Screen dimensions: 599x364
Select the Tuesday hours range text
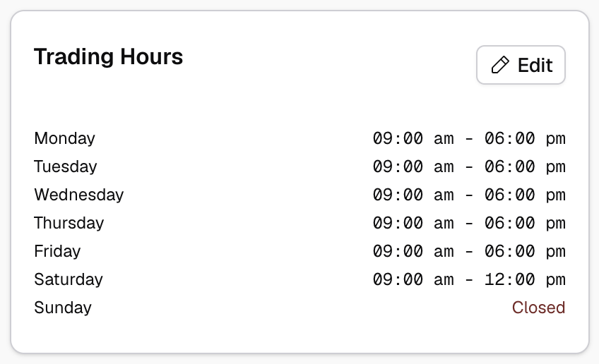(x=469, y=166)
